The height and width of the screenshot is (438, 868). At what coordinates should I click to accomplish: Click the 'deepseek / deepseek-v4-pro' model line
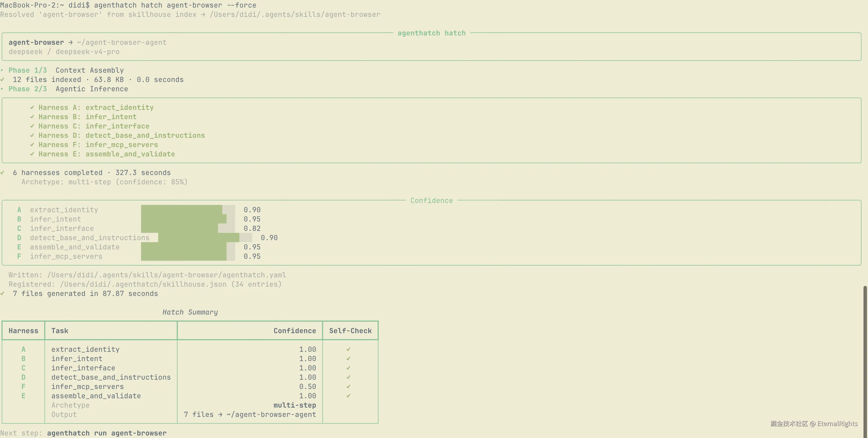tap(64, 52)
